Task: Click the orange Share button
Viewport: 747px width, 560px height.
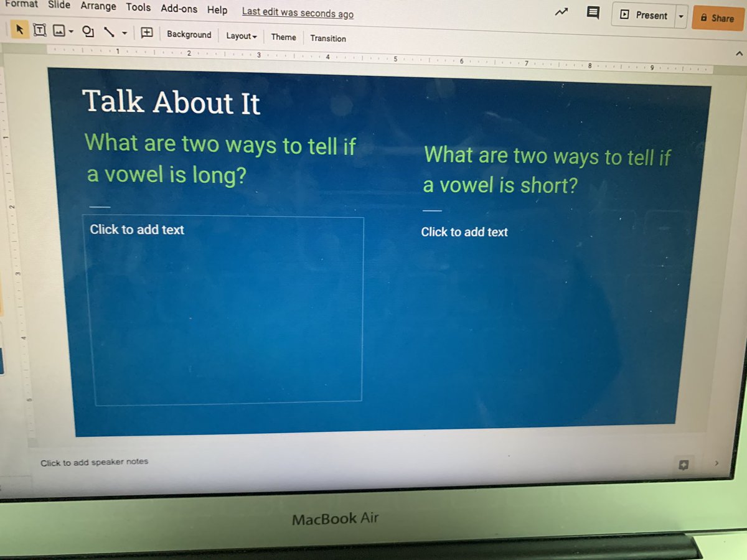Action: [717, 18]
